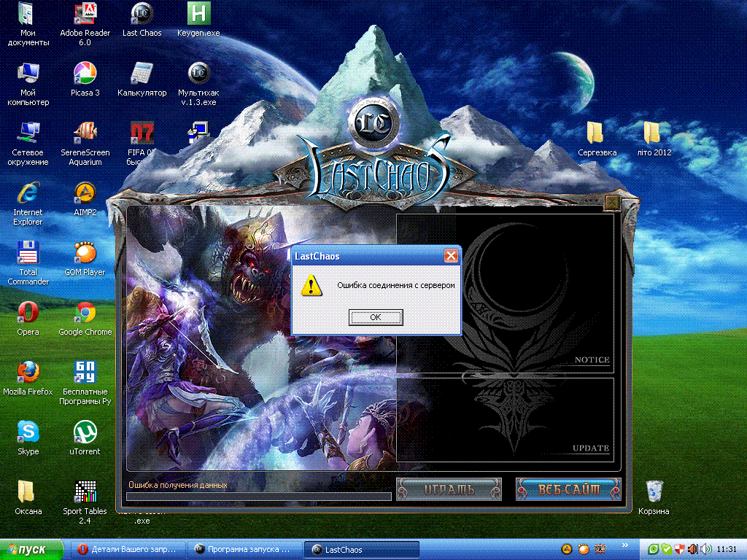
Task: Click Ошибка получения данных status text
Action: point(178,485)
